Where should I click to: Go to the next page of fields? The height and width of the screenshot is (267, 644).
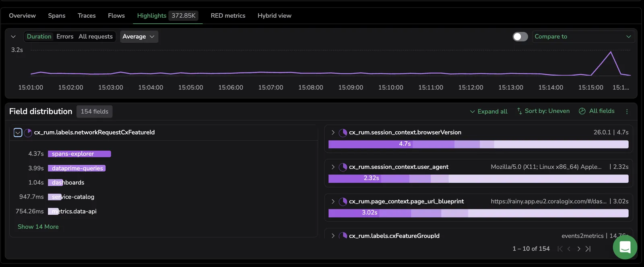578,249
